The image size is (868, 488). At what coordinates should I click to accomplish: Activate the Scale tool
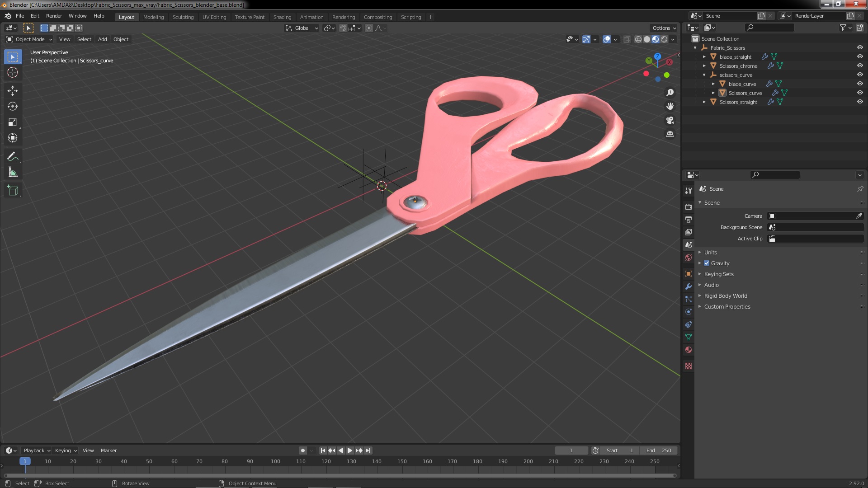13,122
